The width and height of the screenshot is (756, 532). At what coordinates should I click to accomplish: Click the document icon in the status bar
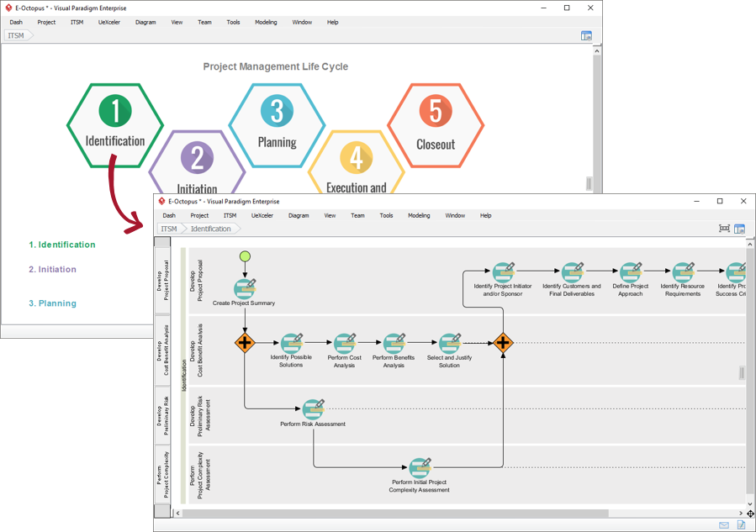pyautogui.click(x=741, y=524)
